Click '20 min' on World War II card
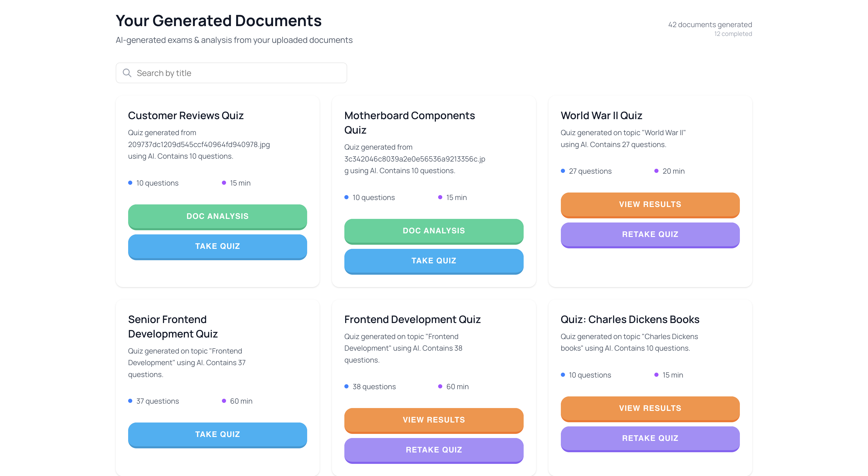Image resolution: width=868 pixels, height=476 pixels. [673, 171]
